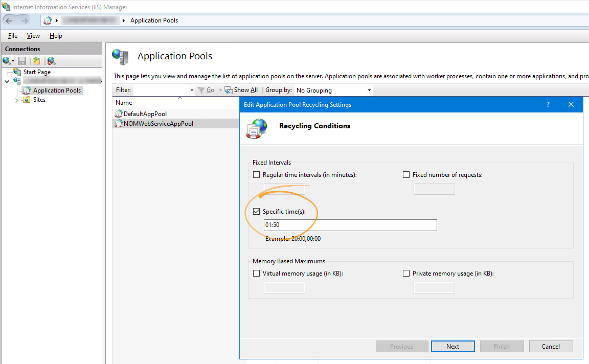Image resolution: width=589 pixels, height=364 pixels.
Task: Click the Private memory usage KB field
Action: (x=434, y=288)
